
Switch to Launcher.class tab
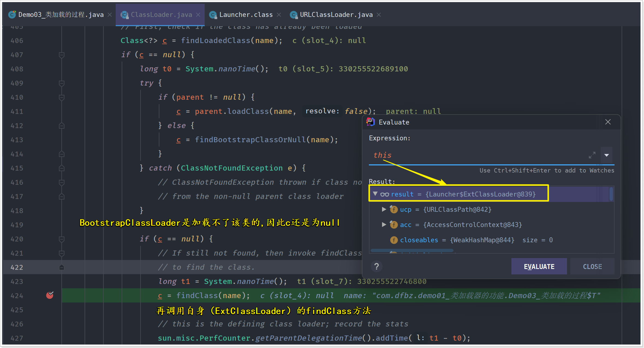246,15
